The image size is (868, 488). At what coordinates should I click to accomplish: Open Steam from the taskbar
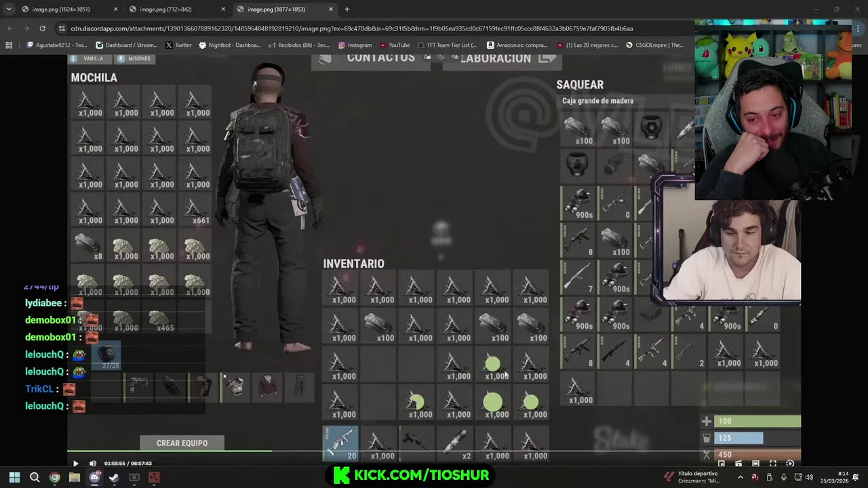tap(114, 477)
